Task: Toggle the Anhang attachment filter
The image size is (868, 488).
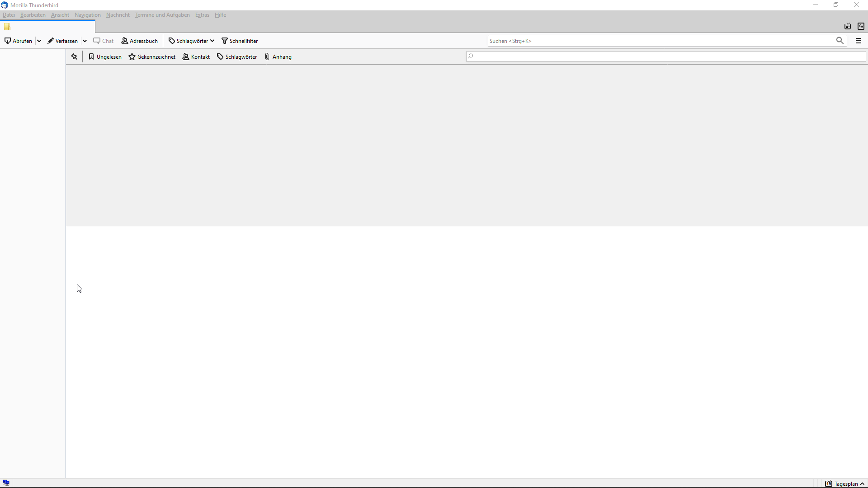Action: click(x=278, y=56)
